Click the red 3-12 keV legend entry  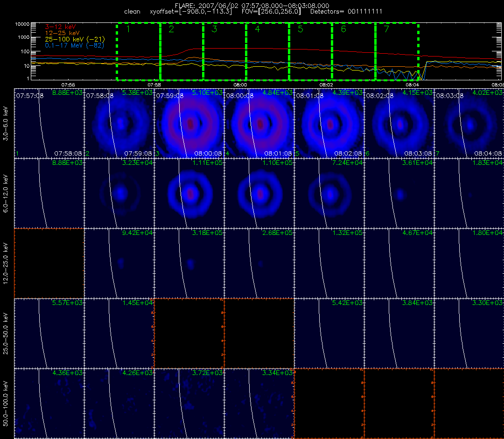point(60,27)
